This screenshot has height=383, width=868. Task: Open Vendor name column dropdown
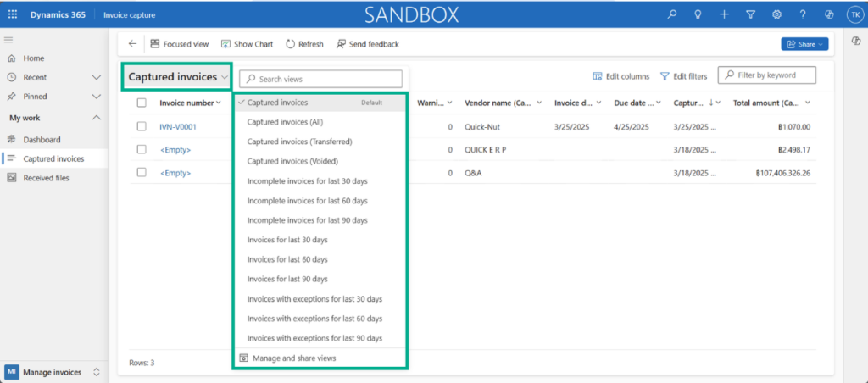(x=539, y=103)
